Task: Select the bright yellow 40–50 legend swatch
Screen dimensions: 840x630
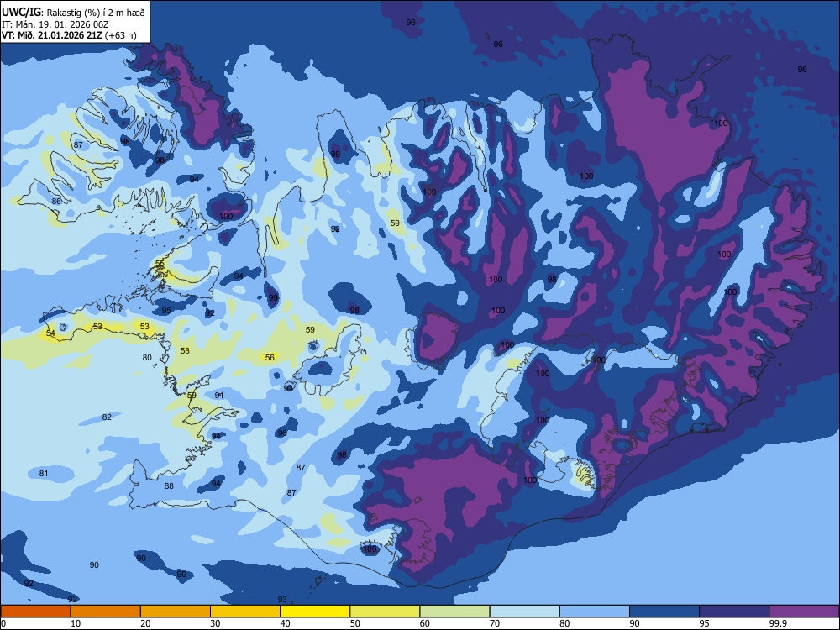Action: coord(315,612)
